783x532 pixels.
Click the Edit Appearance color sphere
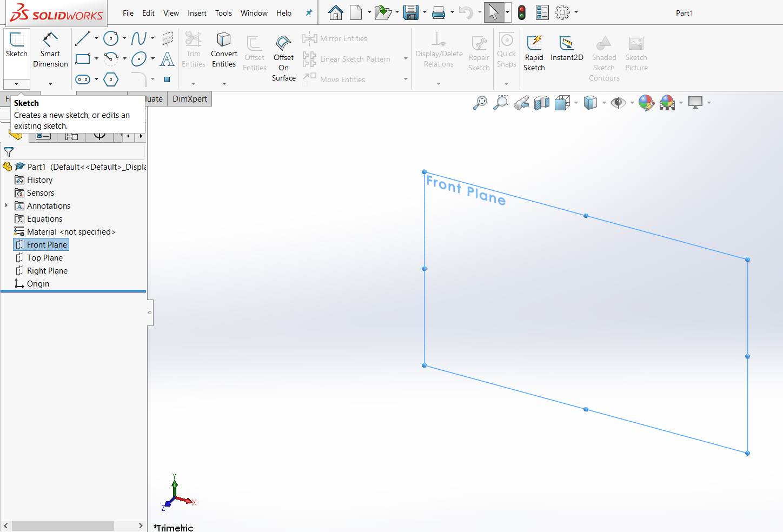point(646,102)
